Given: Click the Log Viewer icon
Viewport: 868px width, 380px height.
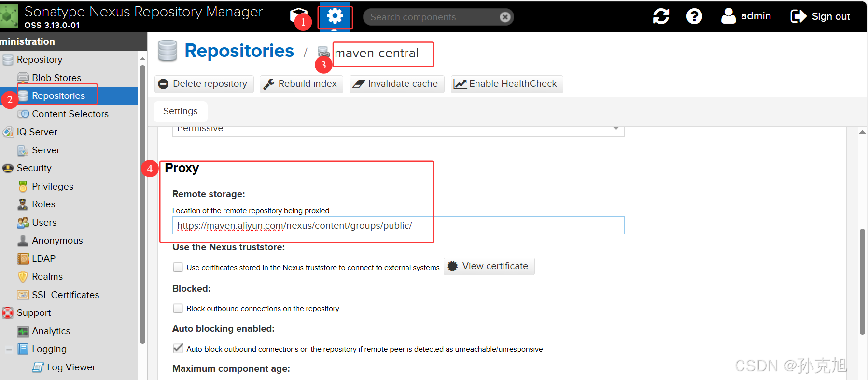Looking at the screenshot, I should click(38, 367).
